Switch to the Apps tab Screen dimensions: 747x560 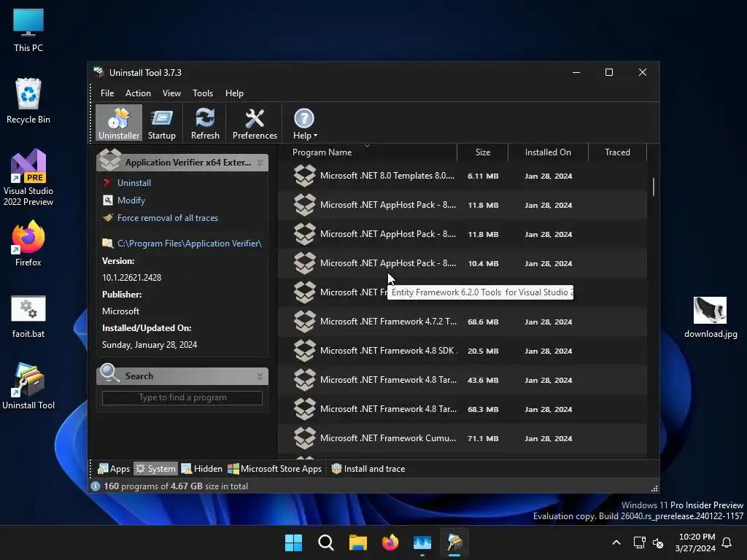pos(113,469)
